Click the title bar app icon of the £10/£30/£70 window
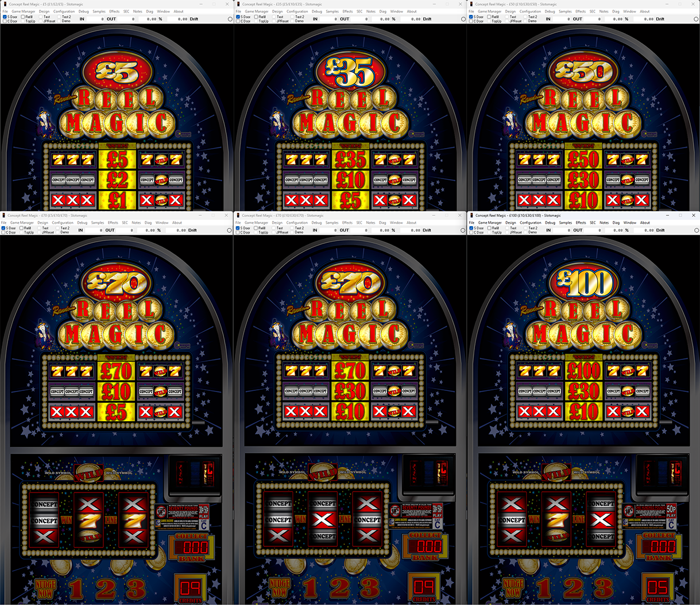 point(238,215)
